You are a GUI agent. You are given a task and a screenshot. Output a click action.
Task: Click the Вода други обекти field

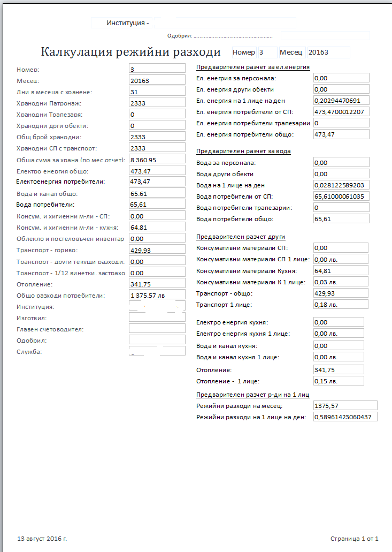click(341, 174)
